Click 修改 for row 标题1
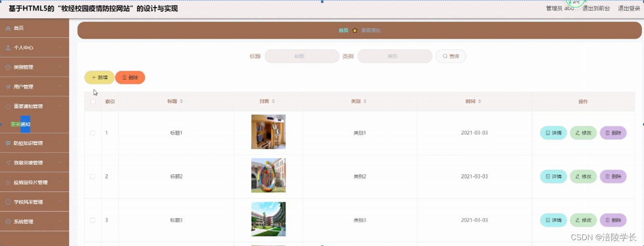Image resolution: width=644 pixels, height=246 pixels. tap(583, 133)
